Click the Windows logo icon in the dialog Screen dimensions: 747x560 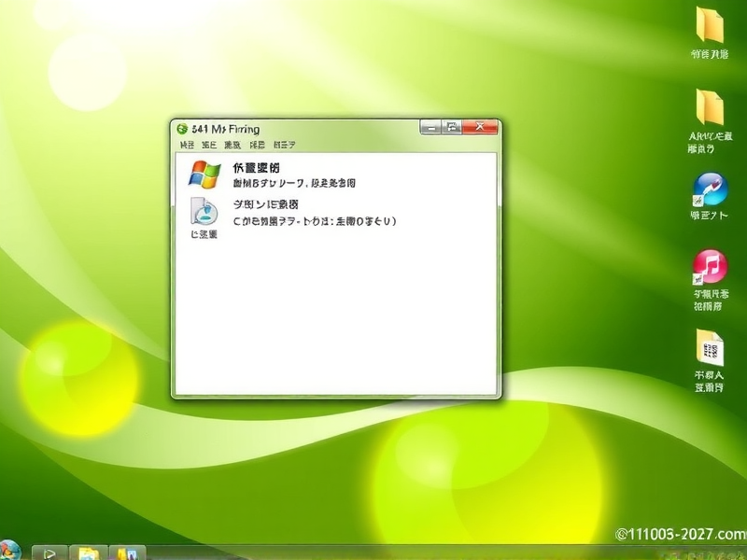(x=204, y=174)
